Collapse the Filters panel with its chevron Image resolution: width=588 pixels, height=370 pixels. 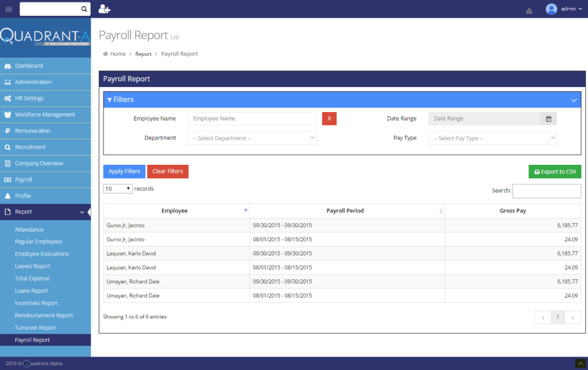pos(574,99)
